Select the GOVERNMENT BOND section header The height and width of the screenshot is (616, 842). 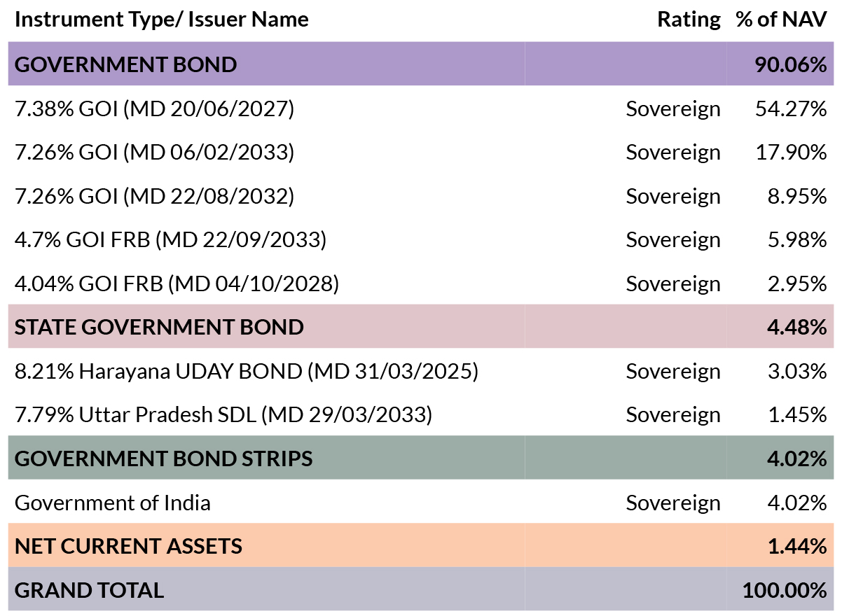pos(420,64)
